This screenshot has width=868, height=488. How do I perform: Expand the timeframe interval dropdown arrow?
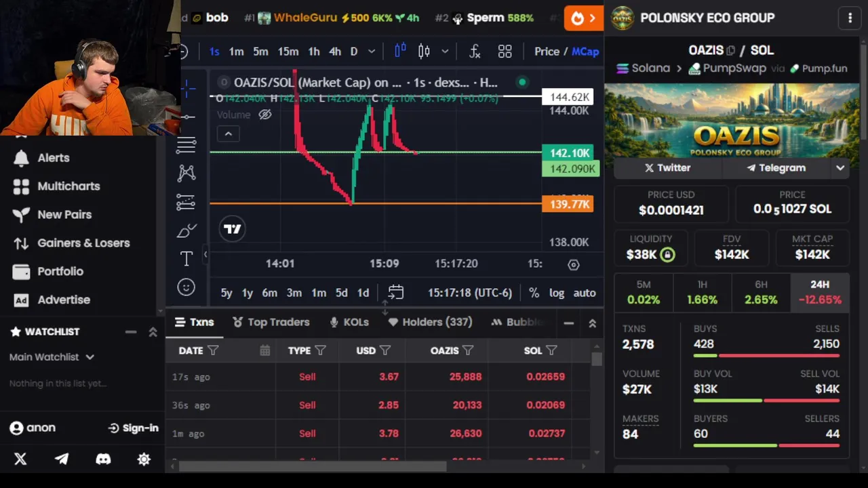tap(372, 52)
